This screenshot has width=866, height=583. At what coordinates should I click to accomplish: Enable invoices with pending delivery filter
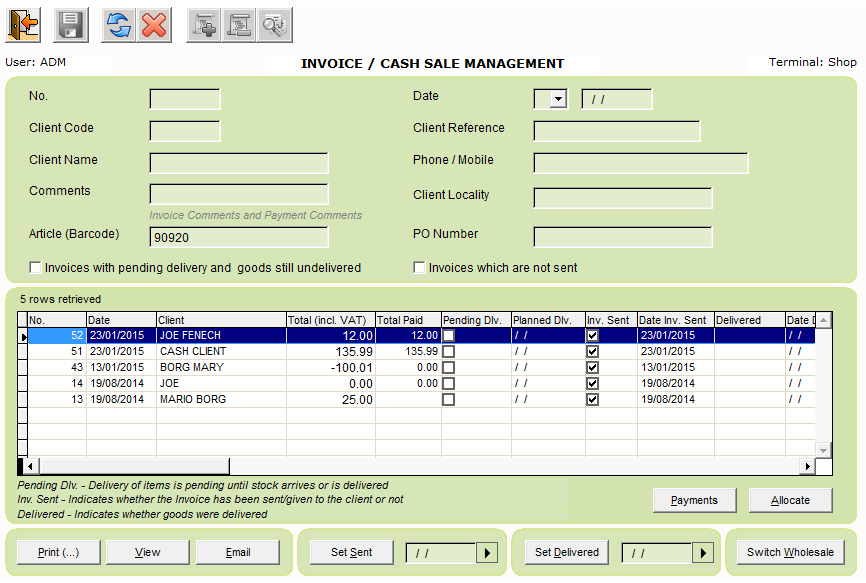tap(36, 268)
